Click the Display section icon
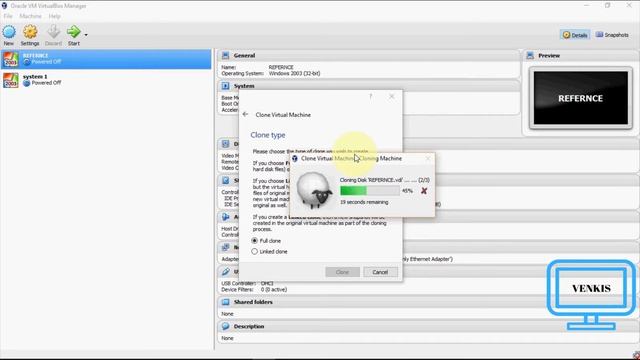 tap(225, 144)
